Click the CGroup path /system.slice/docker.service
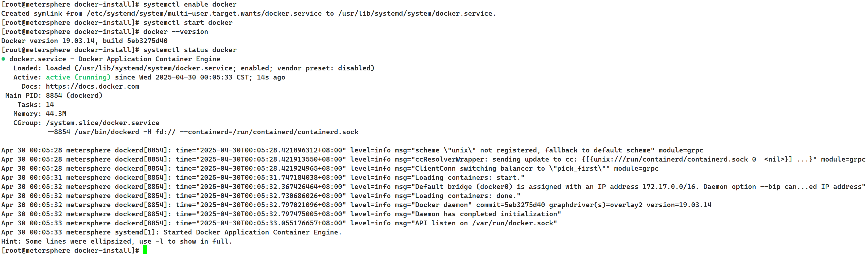This screenshot has width=868, height=256. pyautogui.click(x=102, y=123)
